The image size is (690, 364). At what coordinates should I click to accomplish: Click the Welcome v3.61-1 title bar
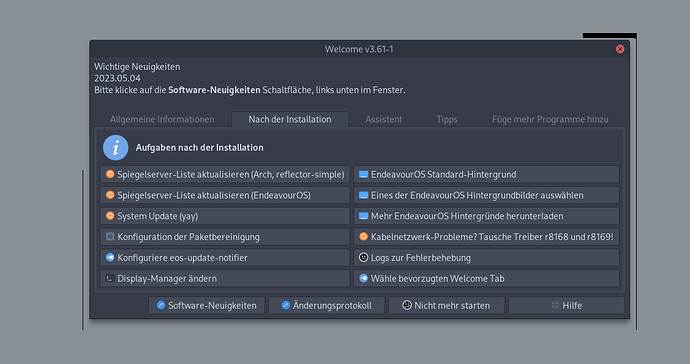click(x=359, y=49)
